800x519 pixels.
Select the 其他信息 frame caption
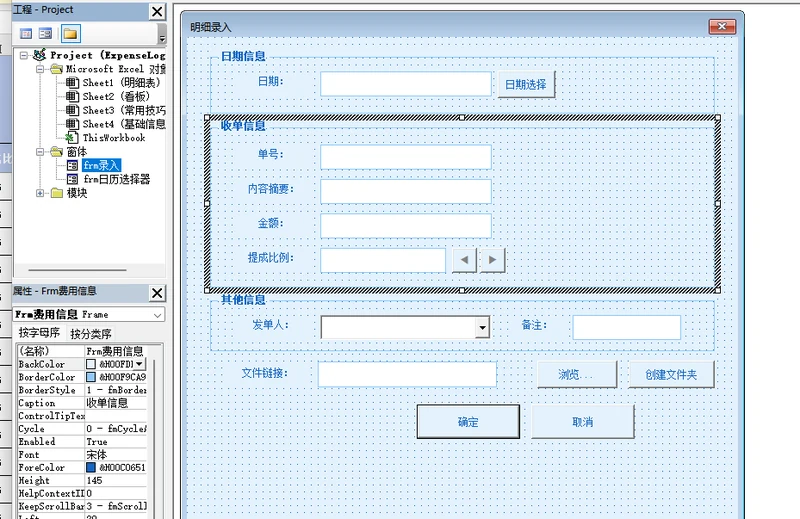(x=243, y=300)
